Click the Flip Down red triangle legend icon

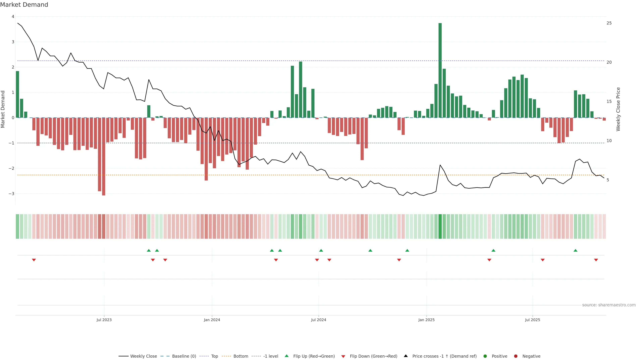[x=343, y=356]
